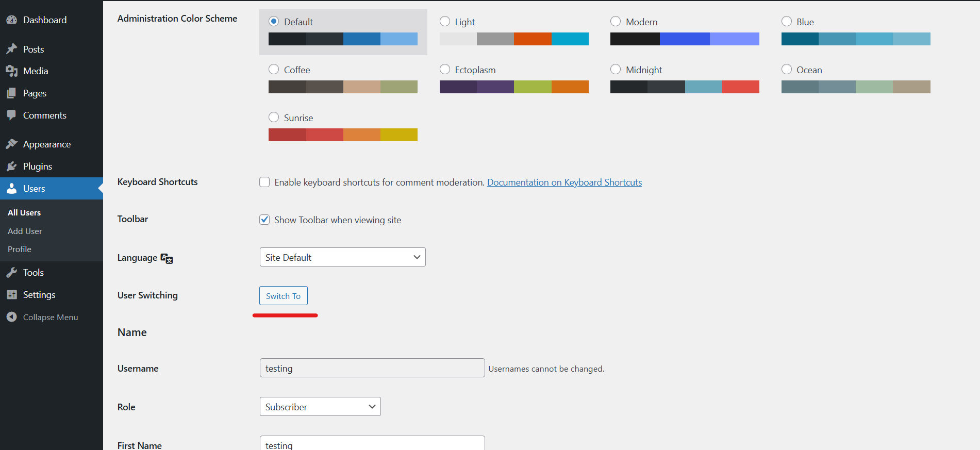Screen dimensions: 980x450
Task: Click the Comments speech bubble icon
Action: [12, 115]
